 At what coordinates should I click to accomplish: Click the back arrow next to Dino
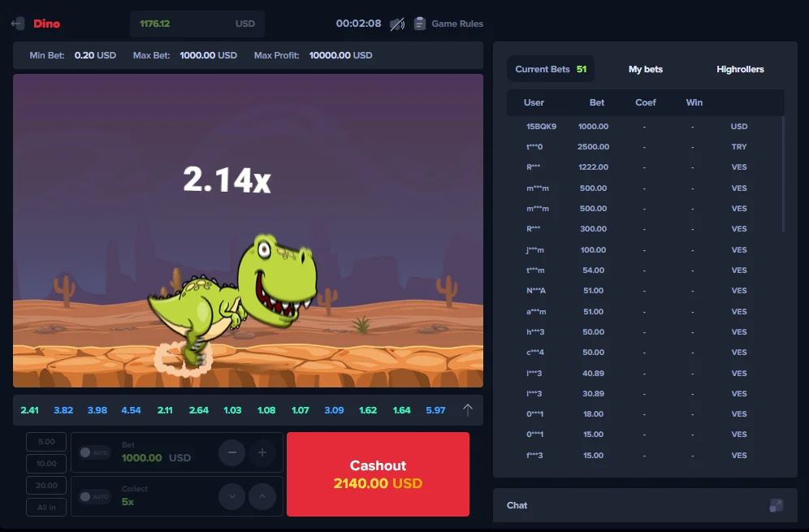(18, 24)
